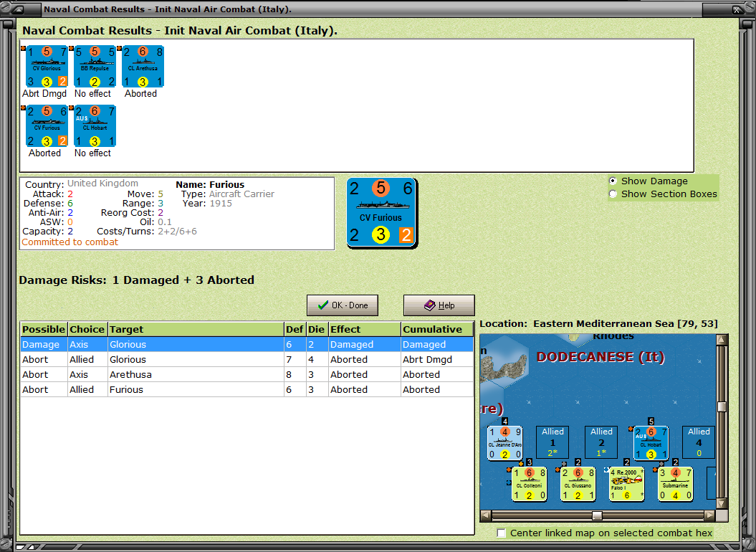Click the large CV Furious detail counter
This screenshot has width=756, height=552.
click(x=382, y=213)
